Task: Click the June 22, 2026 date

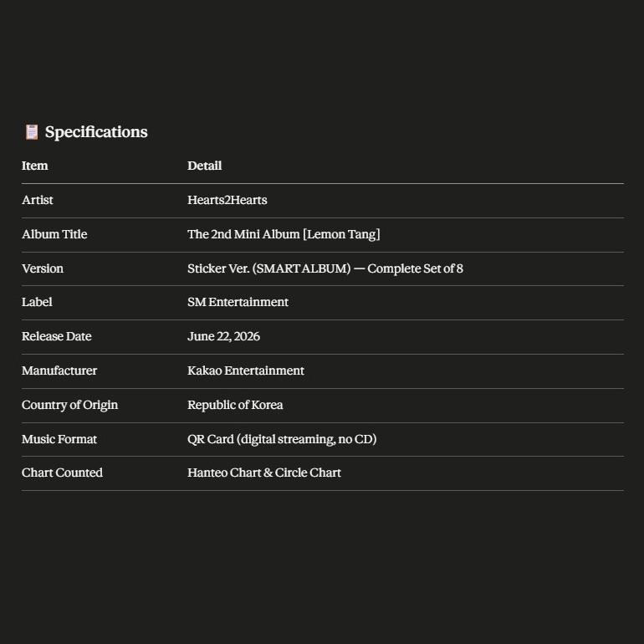Action: [x=224, y=336]
